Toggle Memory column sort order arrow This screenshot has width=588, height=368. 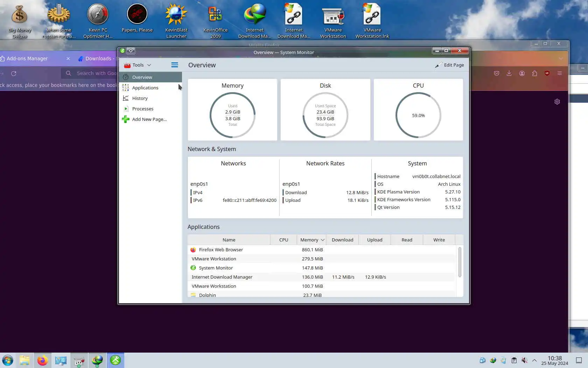pyautogui.click(x=323, y=240)
